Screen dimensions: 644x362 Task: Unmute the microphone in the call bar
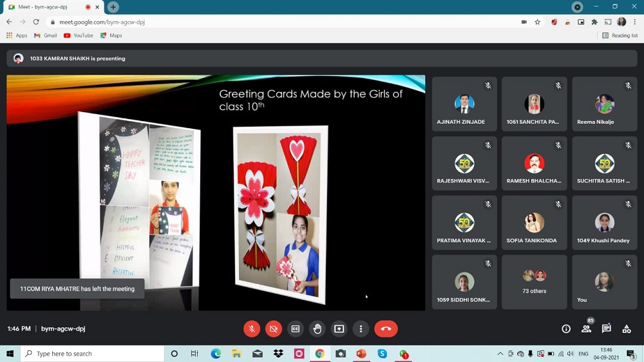[252, 329]
